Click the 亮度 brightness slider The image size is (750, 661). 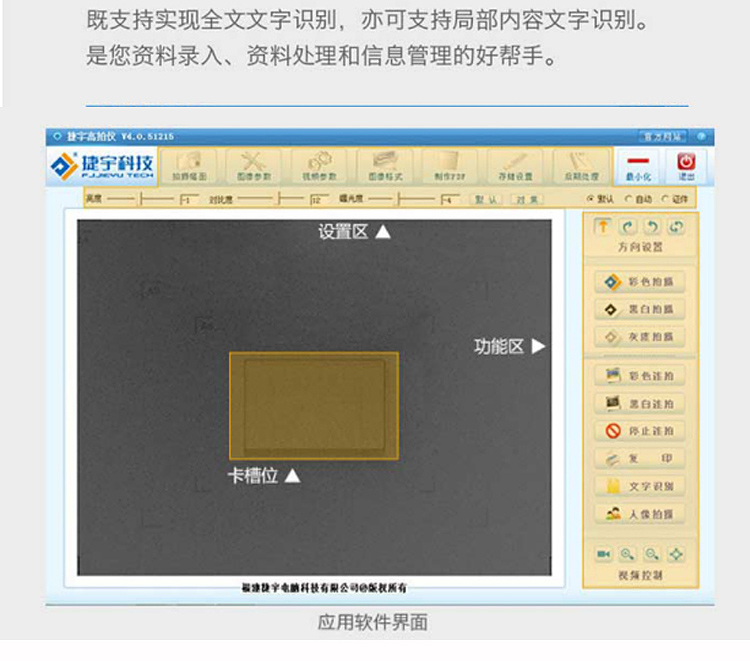click(141, 198)
